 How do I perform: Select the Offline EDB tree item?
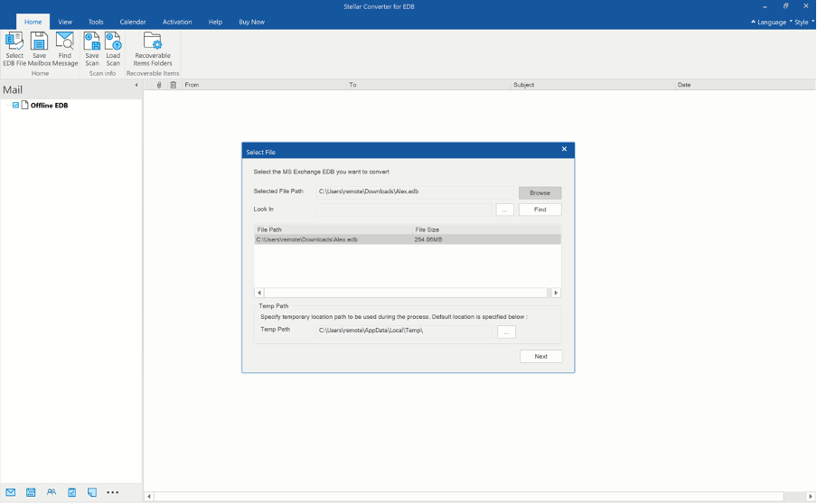(x=49, y=105)
